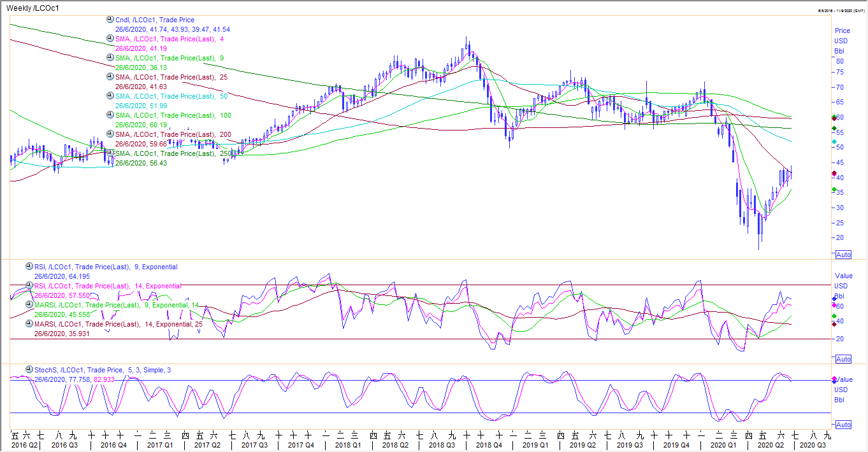Click the Auto button on the StochS panel axis

843,425
